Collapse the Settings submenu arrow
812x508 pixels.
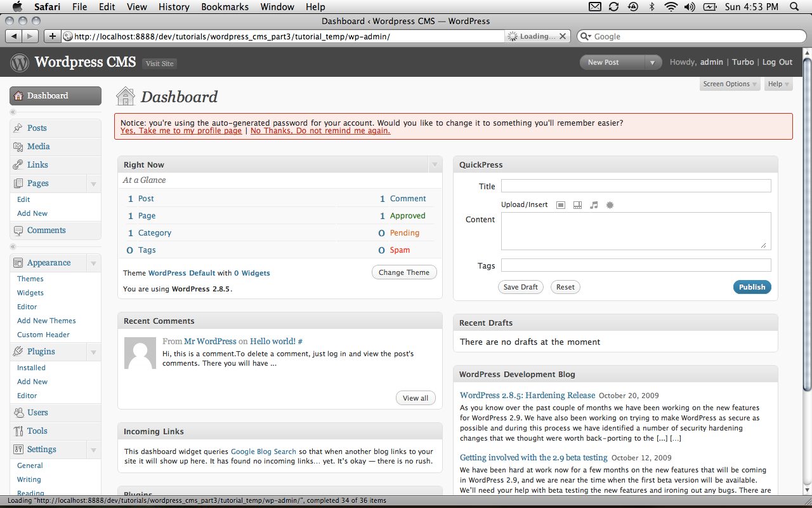93,450
